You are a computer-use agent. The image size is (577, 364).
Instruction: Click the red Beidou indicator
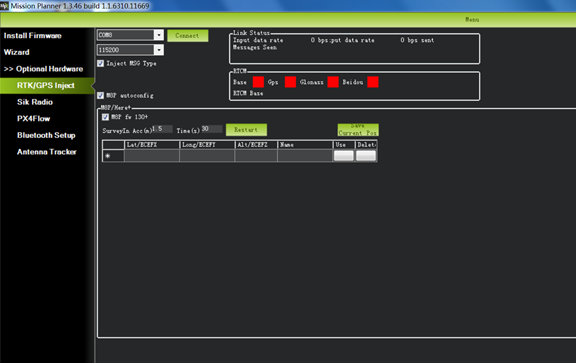click(x=373, y=82)
